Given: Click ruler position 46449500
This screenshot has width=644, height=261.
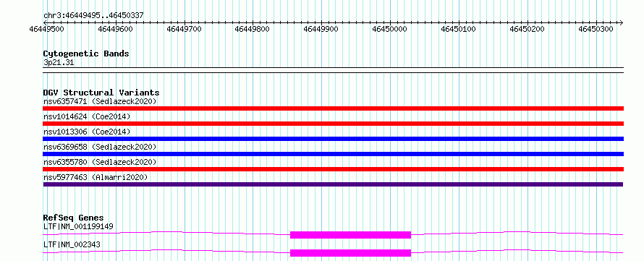Looking at the screenshot, I should coord(47,29).
